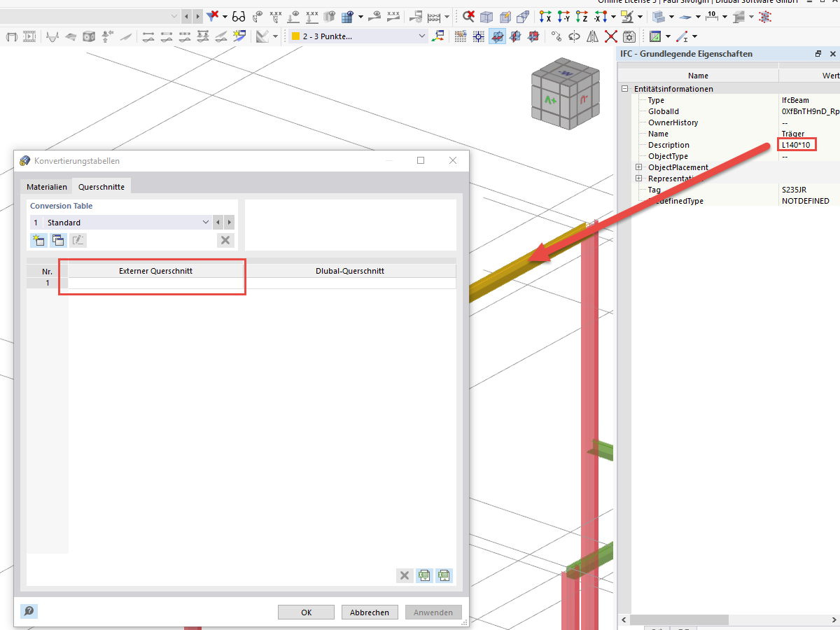Viewport: 840px width, 630px height.
Task: Open the 2 - 3 Punkte dropdown
Action: click(421, 36)
